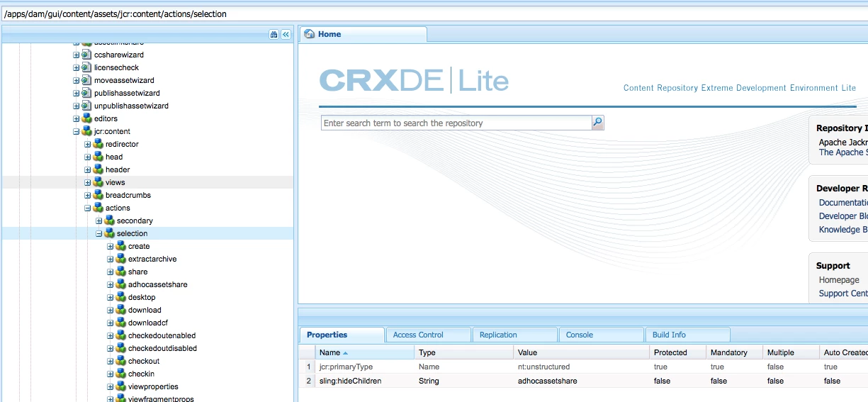
Task: Open the Developer Blog link
Action: tap(843, 216)
